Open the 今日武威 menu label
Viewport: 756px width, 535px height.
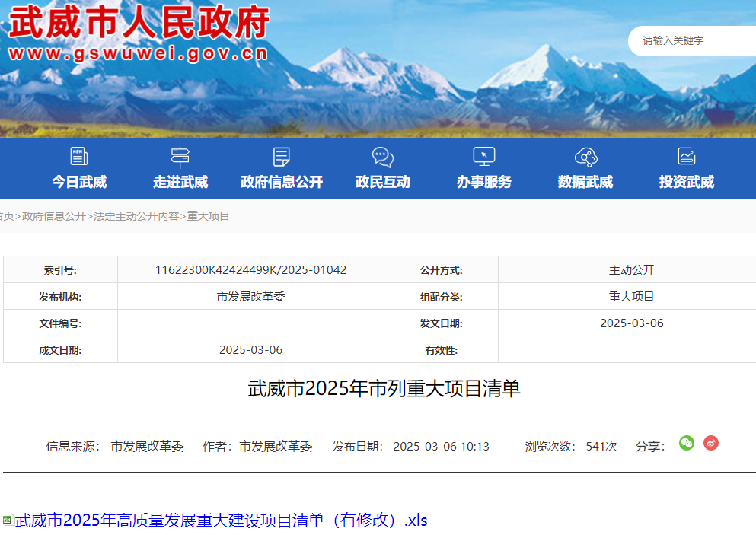click(79, 182)
